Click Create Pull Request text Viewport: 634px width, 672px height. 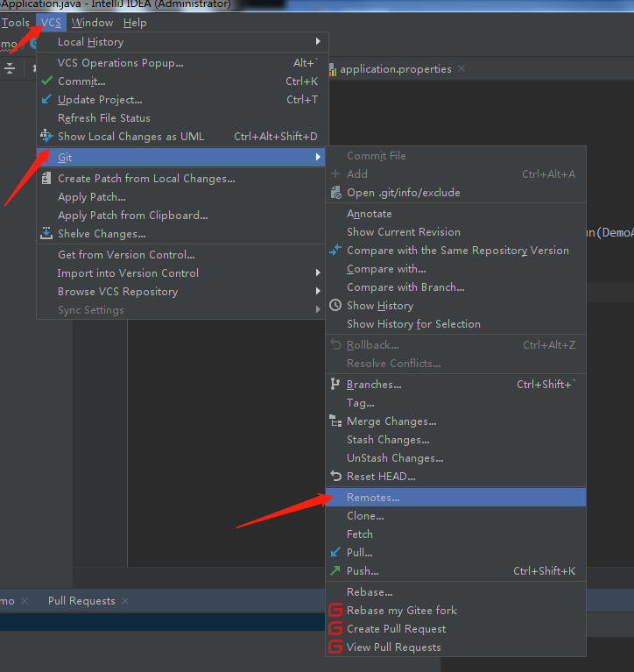tap(396, 629)
